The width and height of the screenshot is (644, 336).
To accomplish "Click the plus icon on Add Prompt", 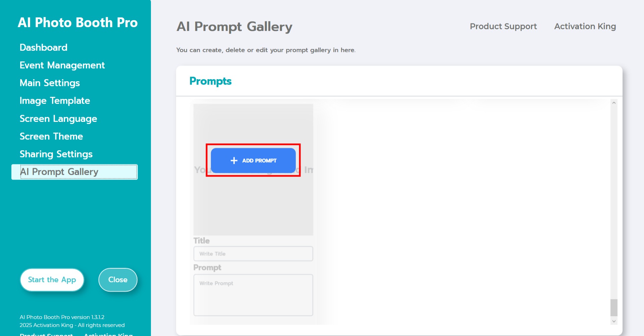I will coord(234,161).
